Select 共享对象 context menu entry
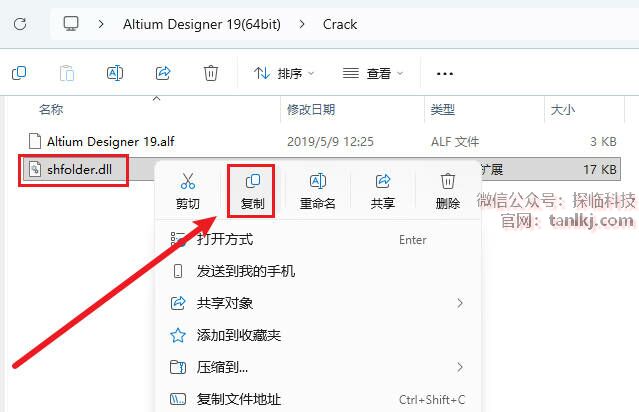The image size is (639, 412). [318, 303]
